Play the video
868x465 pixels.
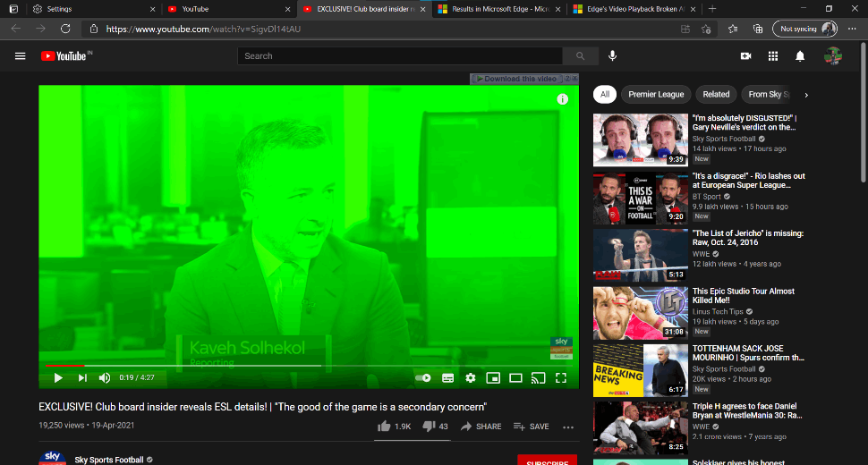58,377
